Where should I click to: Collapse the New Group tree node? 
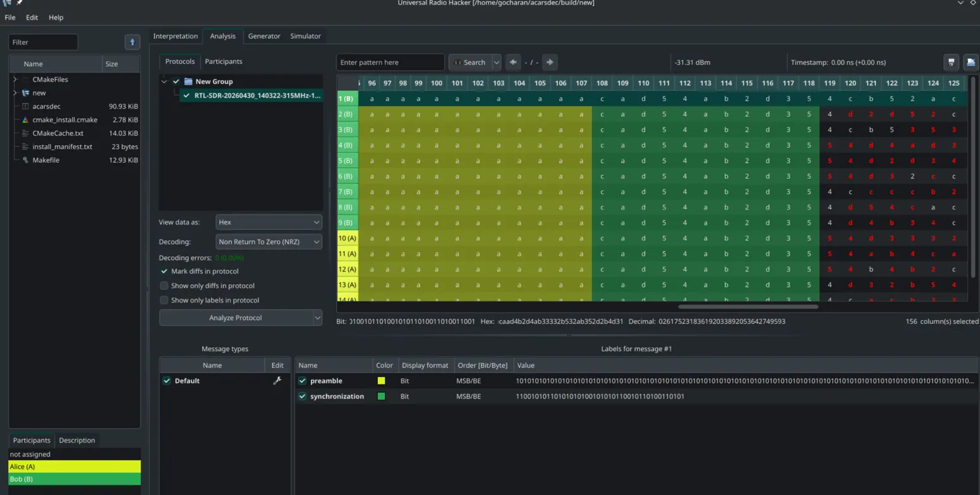coord(164,81)
